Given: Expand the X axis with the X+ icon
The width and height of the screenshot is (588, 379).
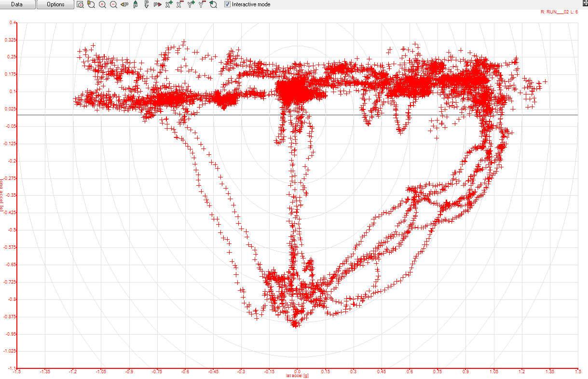Looking at the screenshot, I should [x=169, y=4].
